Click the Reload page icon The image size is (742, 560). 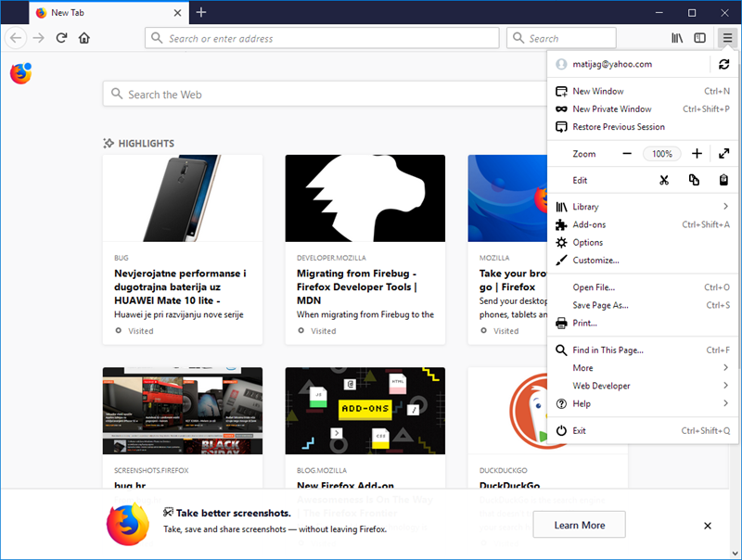tap(61, 38)
